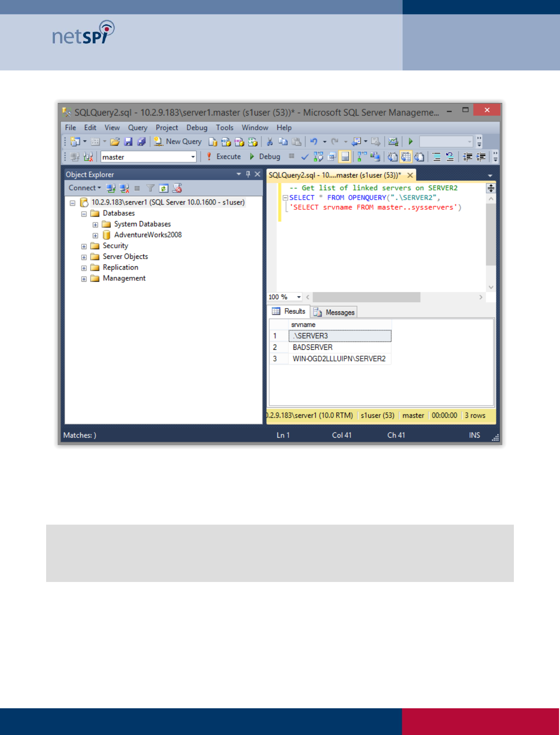Click the Increase Indent icon

(x=481, y=157)
